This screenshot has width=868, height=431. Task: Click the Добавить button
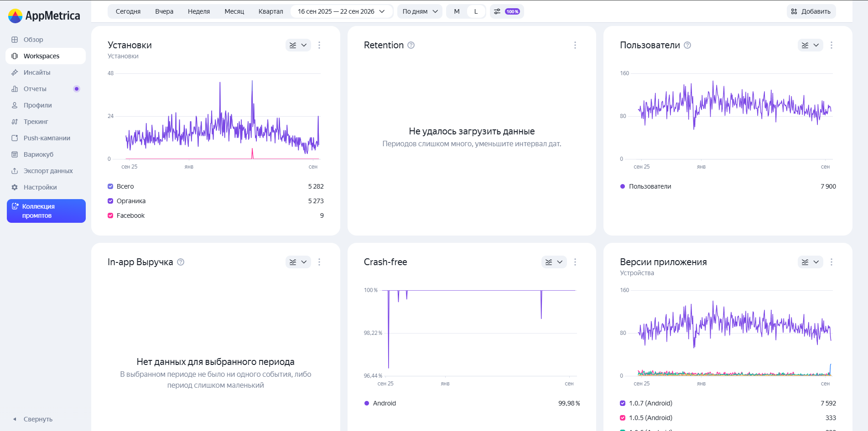[811, 11]
